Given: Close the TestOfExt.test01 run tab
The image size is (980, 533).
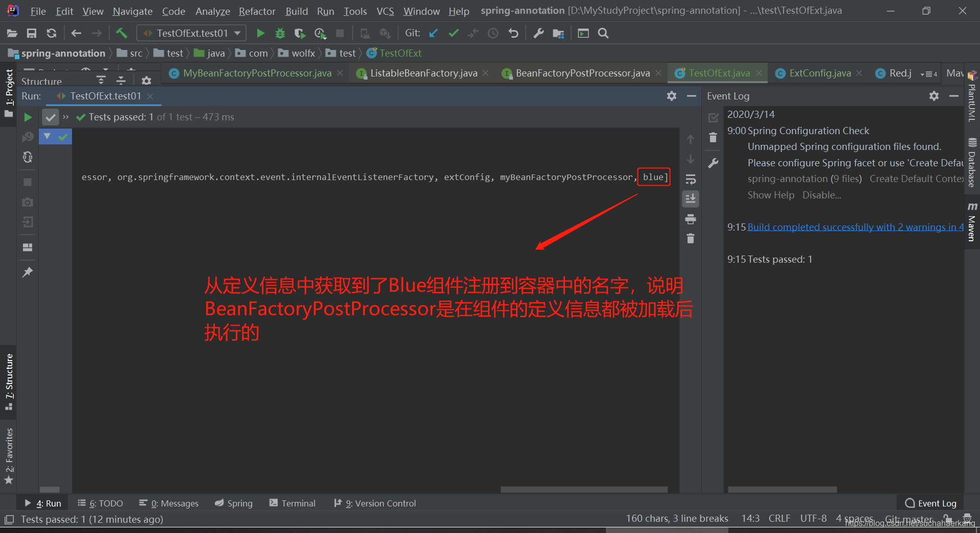Looking at the screenshot, I should tap(150, 96).
